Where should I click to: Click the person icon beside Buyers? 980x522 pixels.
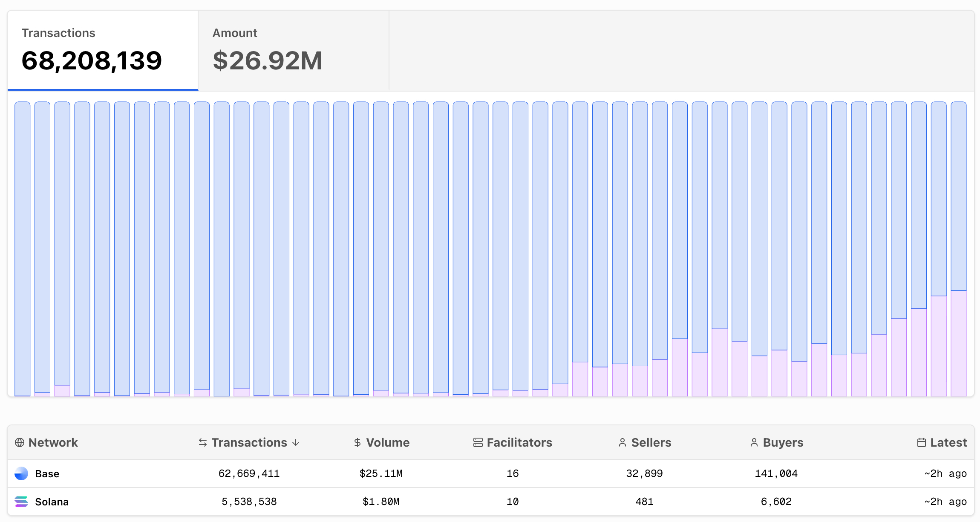tap(754, 442)
